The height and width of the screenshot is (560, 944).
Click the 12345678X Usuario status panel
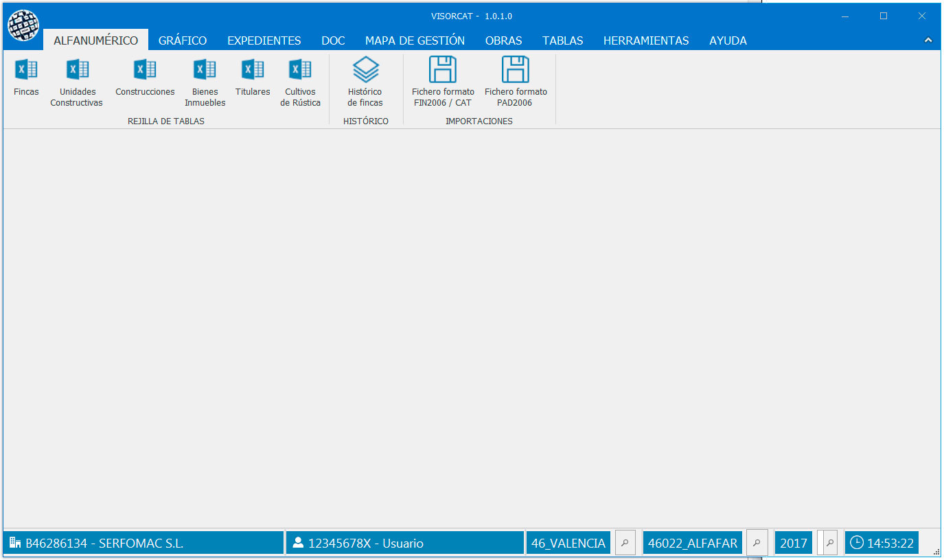point(404,543)
